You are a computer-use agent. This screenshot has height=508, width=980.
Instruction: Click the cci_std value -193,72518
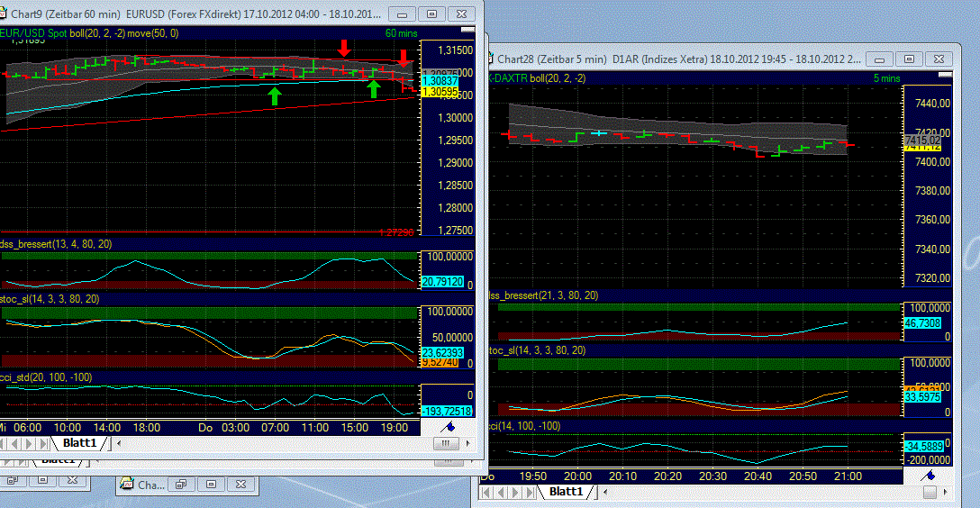point(446,411)
